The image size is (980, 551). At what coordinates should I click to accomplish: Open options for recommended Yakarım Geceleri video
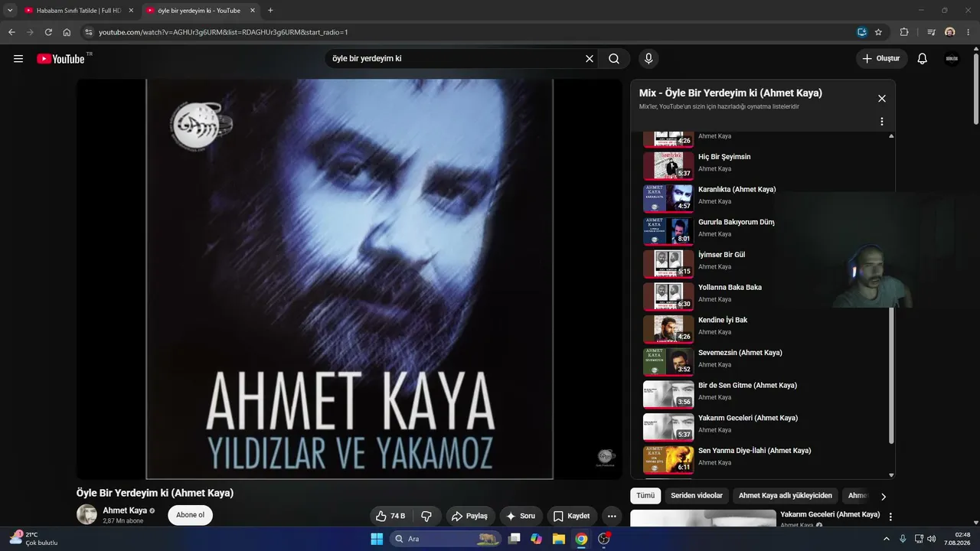click(890, 517)
